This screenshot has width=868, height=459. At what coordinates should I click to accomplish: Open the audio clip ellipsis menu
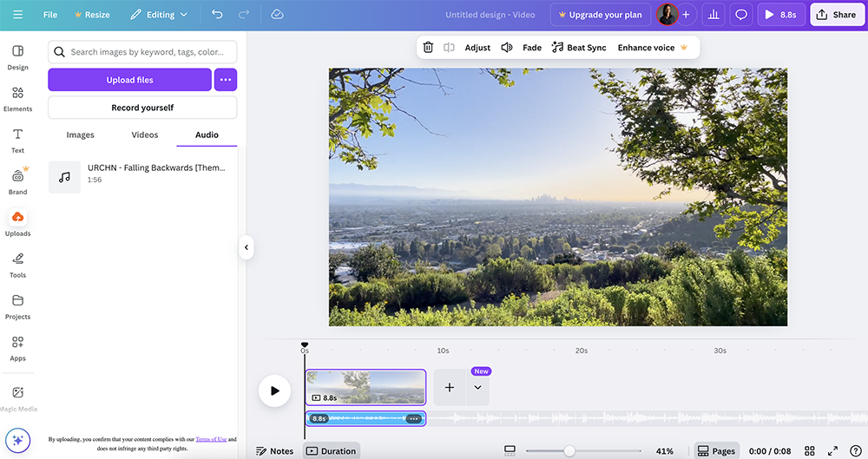point(413,418)
